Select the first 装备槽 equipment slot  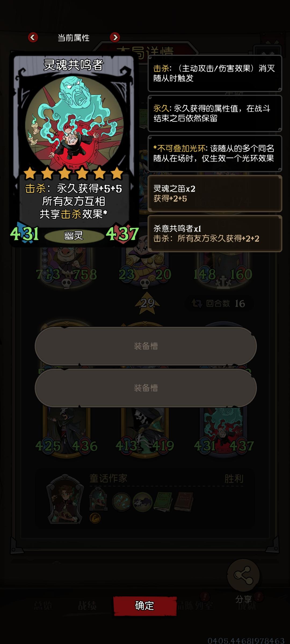[146, 346]
